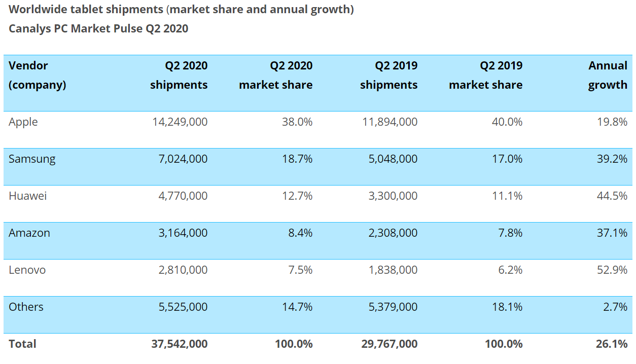Click the Q2 2019 shipments column header
Screen dimensions: 636x364
pyautogui.click(x=388, y=75)
